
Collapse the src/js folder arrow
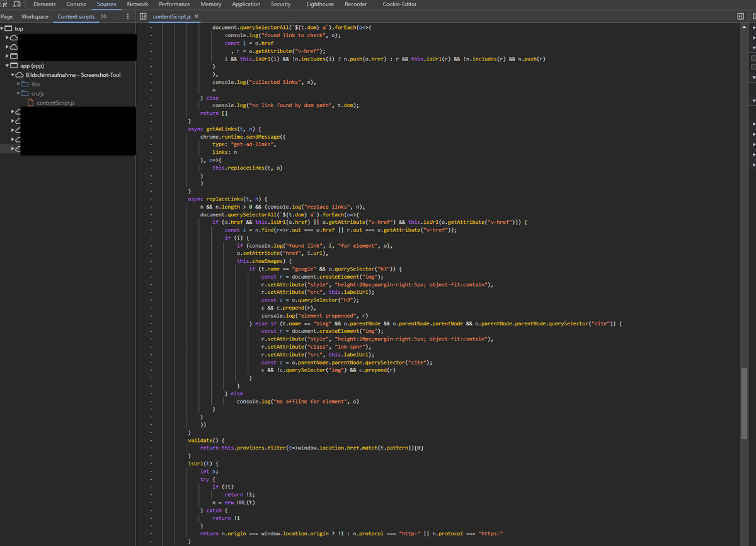[18, 93]
